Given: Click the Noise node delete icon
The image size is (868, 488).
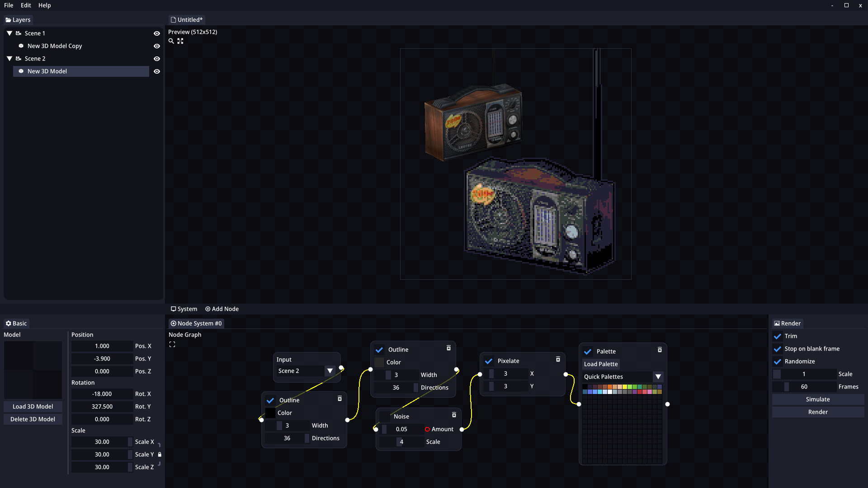Looking at the screenshot, I should coord(454,415).
